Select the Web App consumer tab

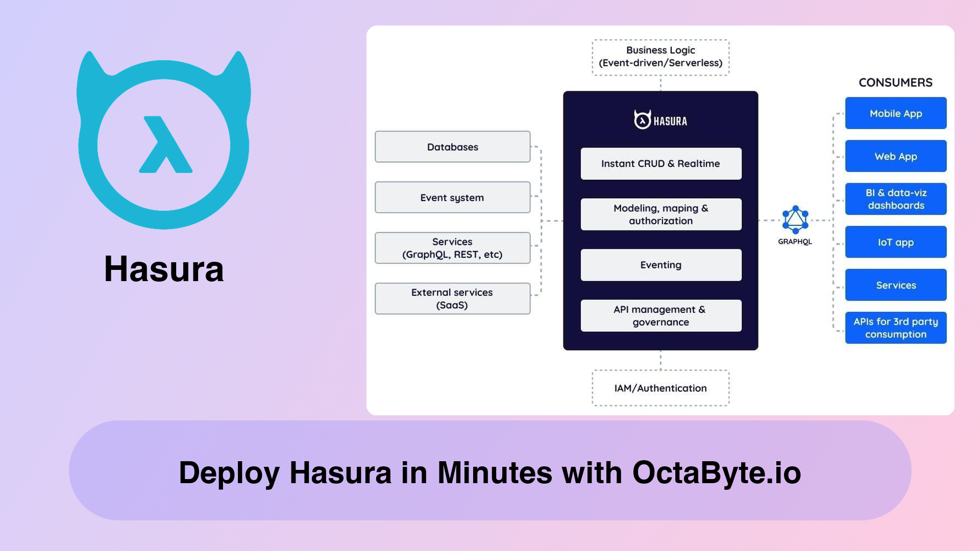[x=896, y=156]
